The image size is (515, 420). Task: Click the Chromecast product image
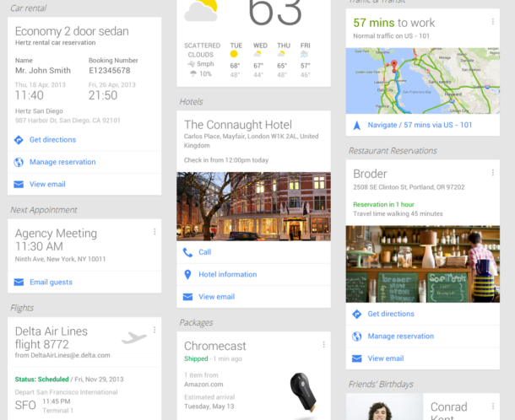[x=302, y=392]
